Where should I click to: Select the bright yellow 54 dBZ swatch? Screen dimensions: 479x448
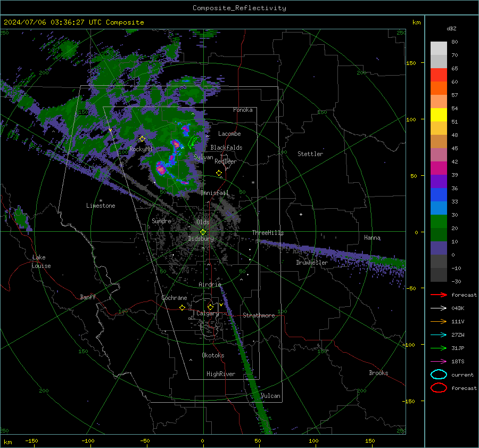pos(439,115)
